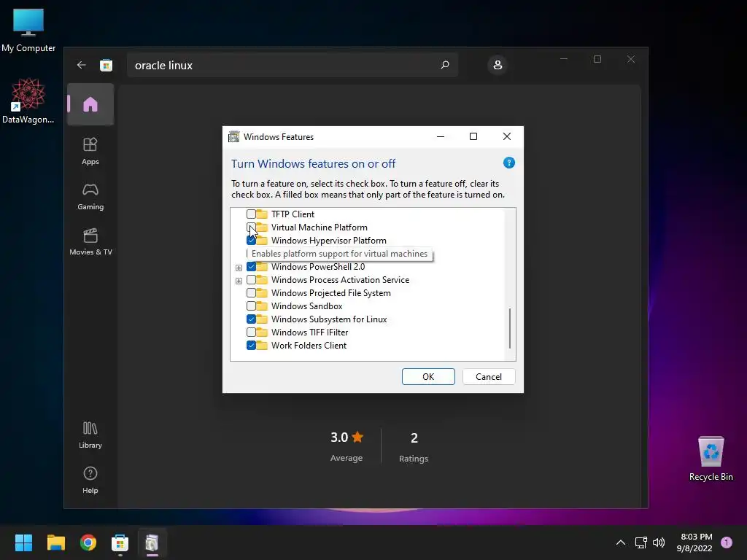This screenshot has height=560, width=747.
Task: Click the search magnifier in Store
Action: [444, 65]
